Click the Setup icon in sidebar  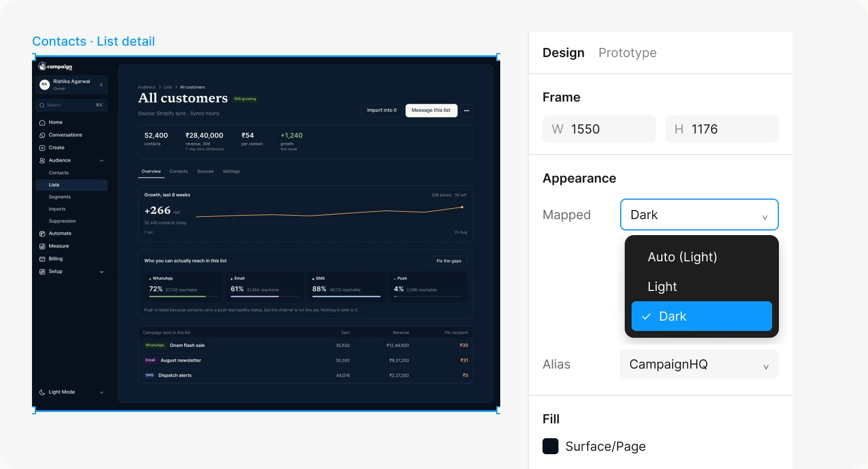[42, 272]
